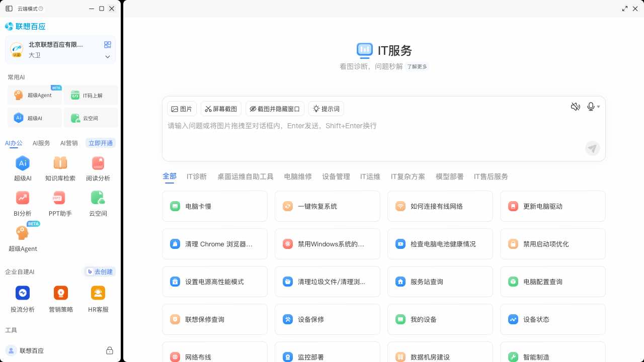This screenshot has height=362, width=644.
Task: Launch the 阅读分析 tool
Action: (98, 167)
